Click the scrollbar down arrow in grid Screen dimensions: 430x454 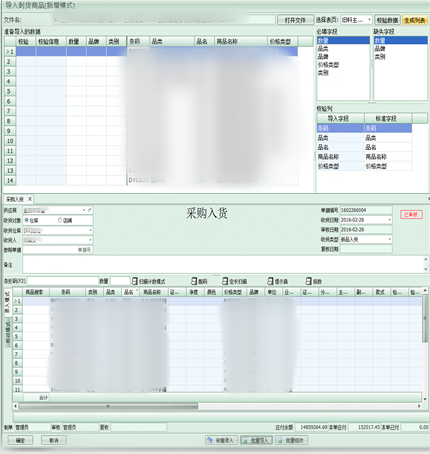[x=425, y=399]
